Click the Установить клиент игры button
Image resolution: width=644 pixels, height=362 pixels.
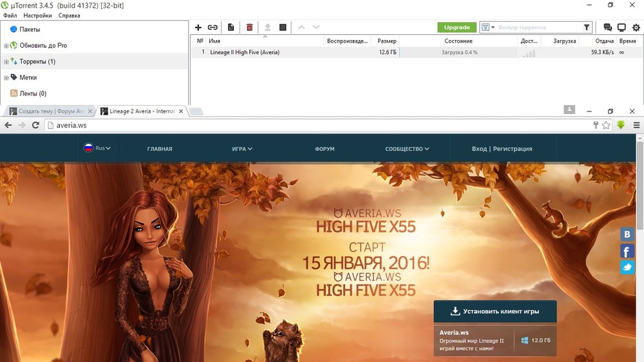click(495, 311)
